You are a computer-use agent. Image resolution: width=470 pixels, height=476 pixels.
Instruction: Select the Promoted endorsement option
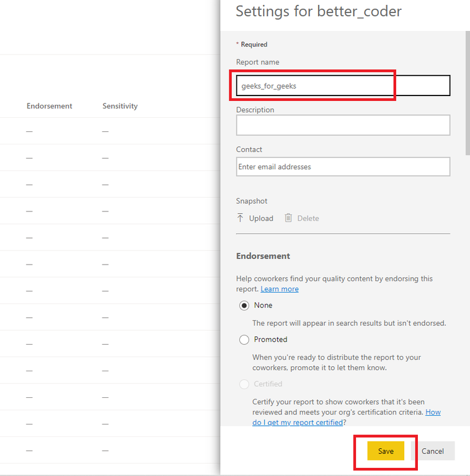[244, 340]
